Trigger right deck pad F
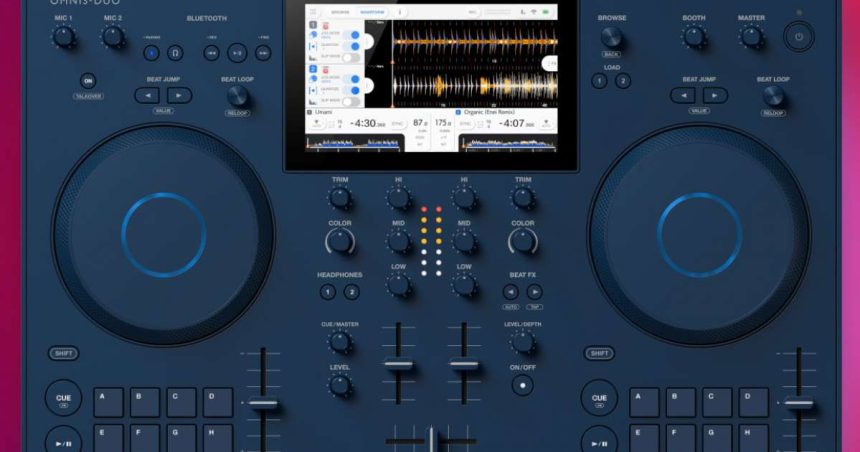Viewport: 860px width, 452px height. point(681,438)
